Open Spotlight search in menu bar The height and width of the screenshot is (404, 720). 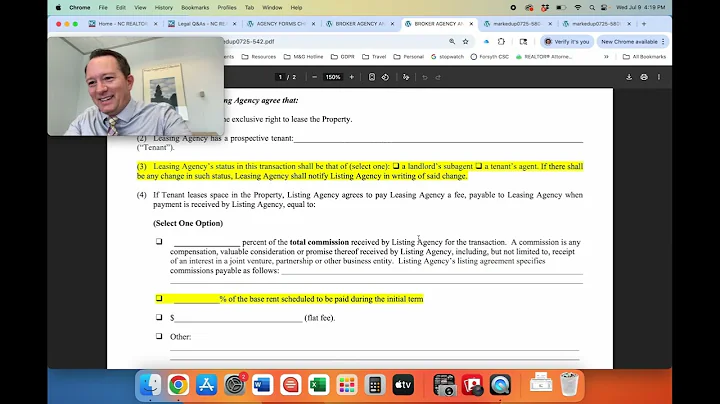pos(592,7)
